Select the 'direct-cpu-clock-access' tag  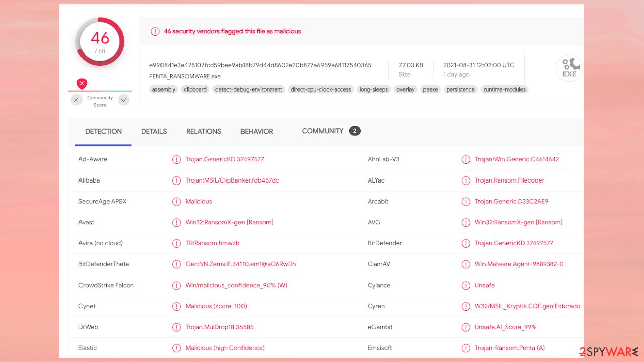click(321, 89)
